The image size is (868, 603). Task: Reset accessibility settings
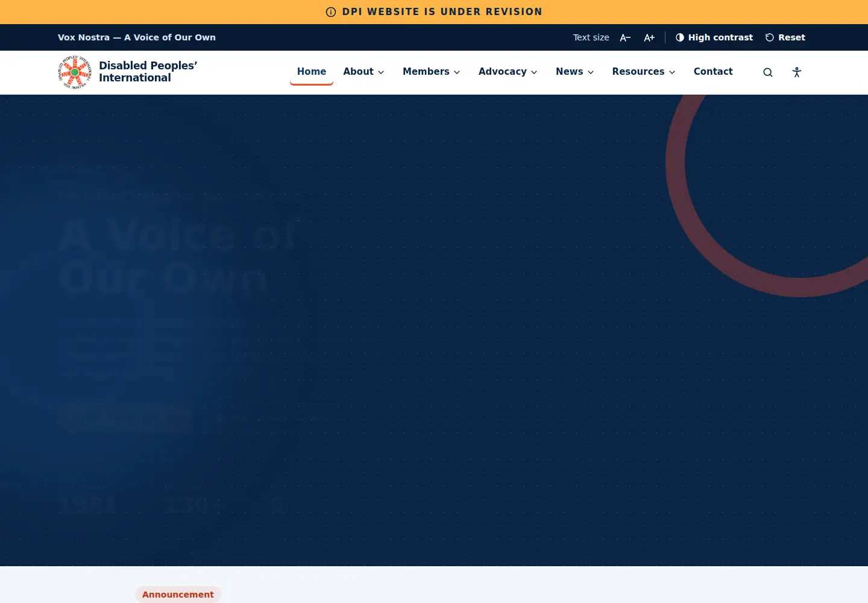(785, 37)
